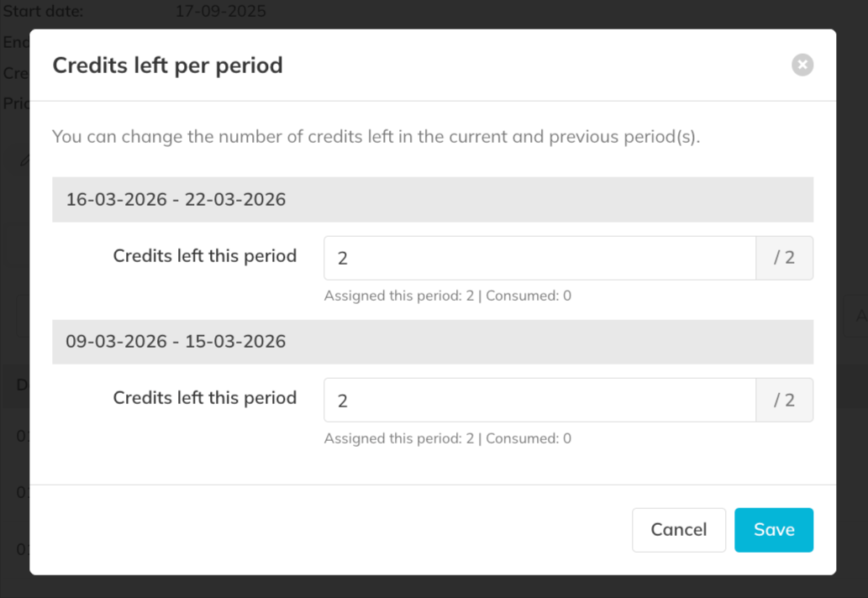Click the '/ 2' suffix of second period

point(784,401)
